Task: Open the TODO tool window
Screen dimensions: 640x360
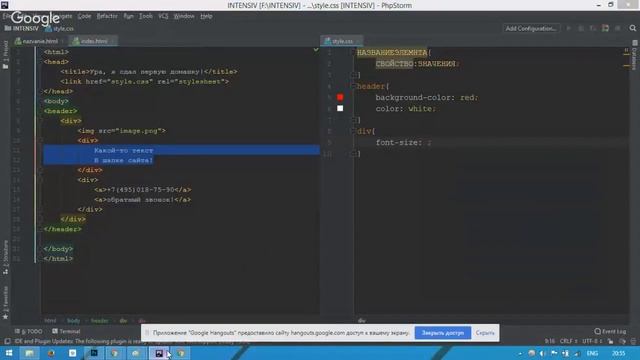Action: (28, 331)
